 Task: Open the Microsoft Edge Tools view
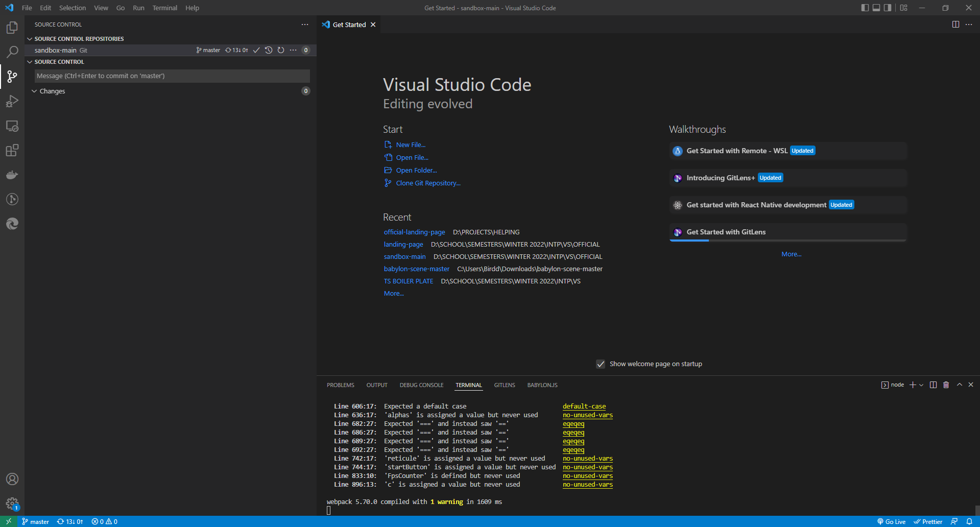pos(12,224)
